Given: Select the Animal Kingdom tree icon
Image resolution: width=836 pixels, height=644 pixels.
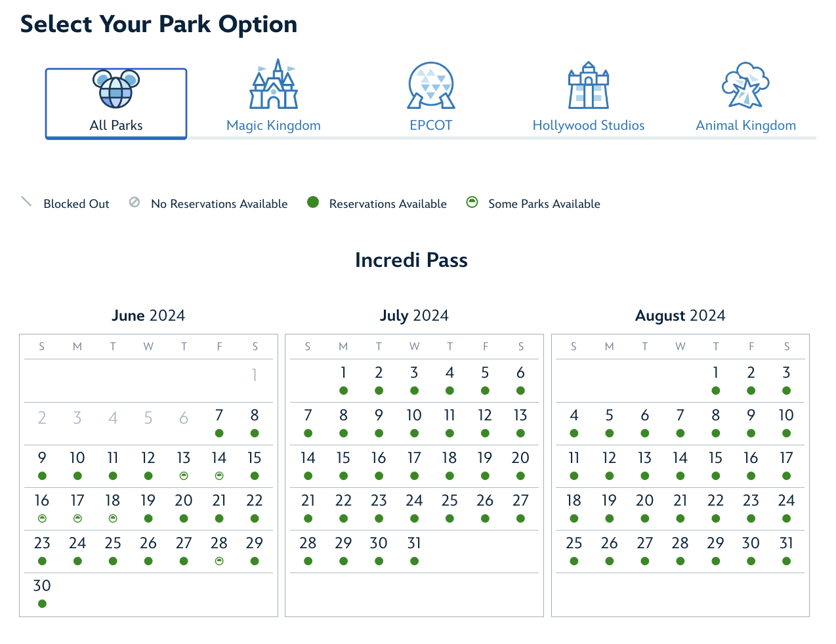Looking at the screenshot, I should click(745, 85).
